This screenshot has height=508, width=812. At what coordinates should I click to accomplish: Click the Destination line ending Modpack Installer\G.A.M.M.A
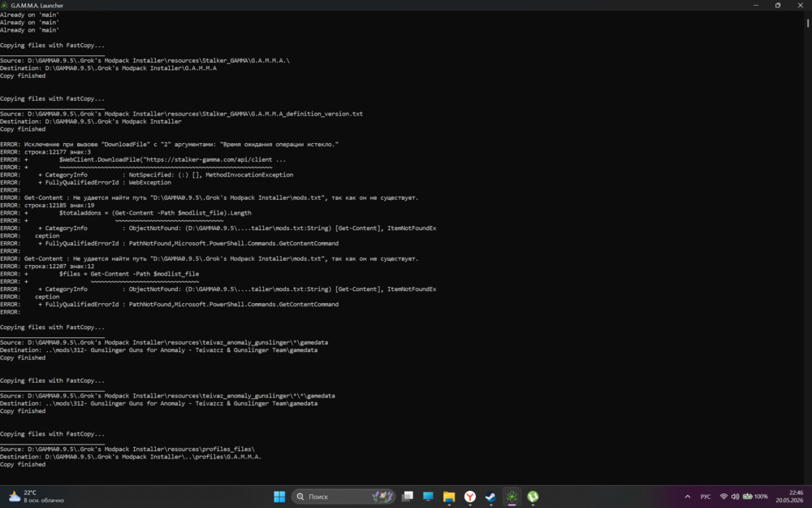[x=108, y=68]
